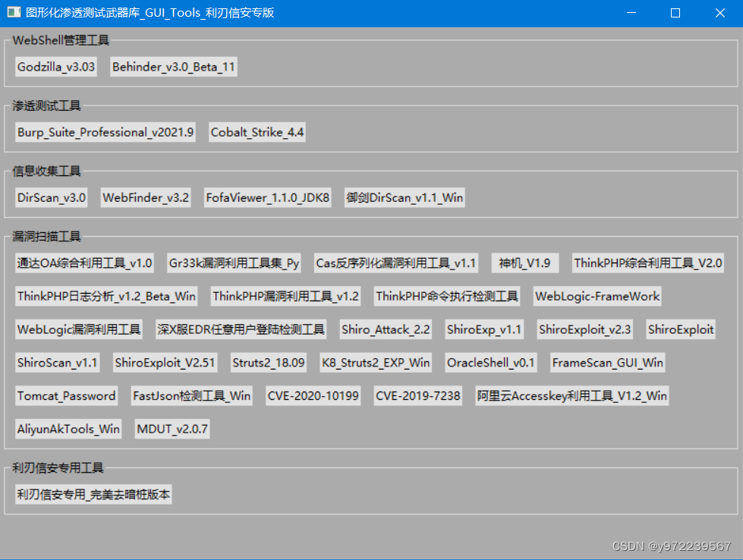This screenshot has width=743, height=560.
Task: Launch Shiro_Attack_2.2
Action: [386, 329]
